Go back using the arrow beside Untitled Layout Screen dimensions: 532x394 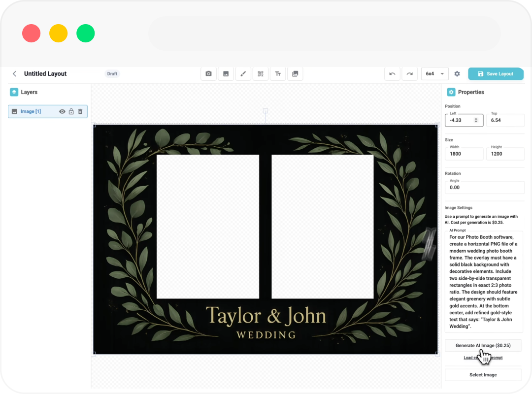15,74
